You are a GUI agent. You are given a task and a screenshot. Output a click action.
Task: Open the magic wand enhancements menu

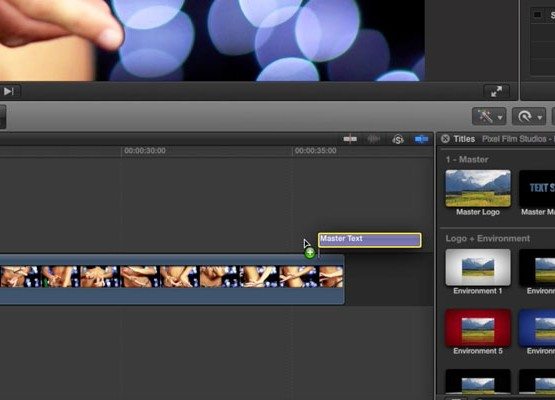[x=489, y=116]
